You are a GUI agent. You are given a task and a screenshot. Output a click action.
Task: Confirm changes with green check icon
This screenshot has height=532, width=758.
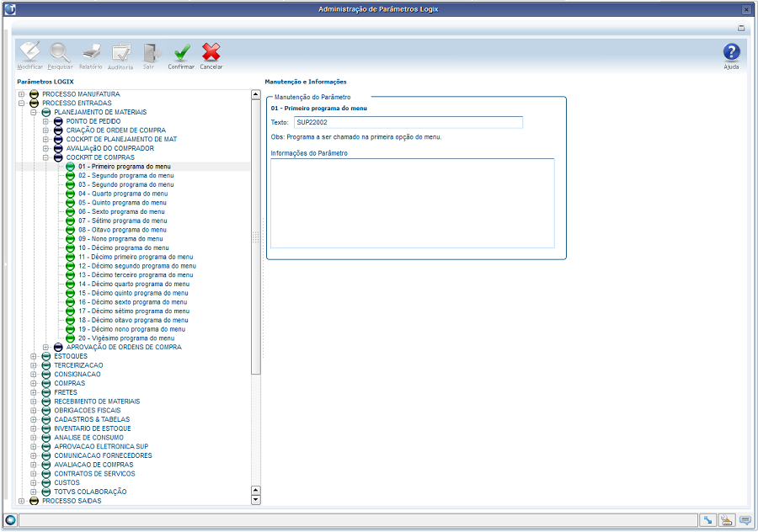[x=182, y=52]
